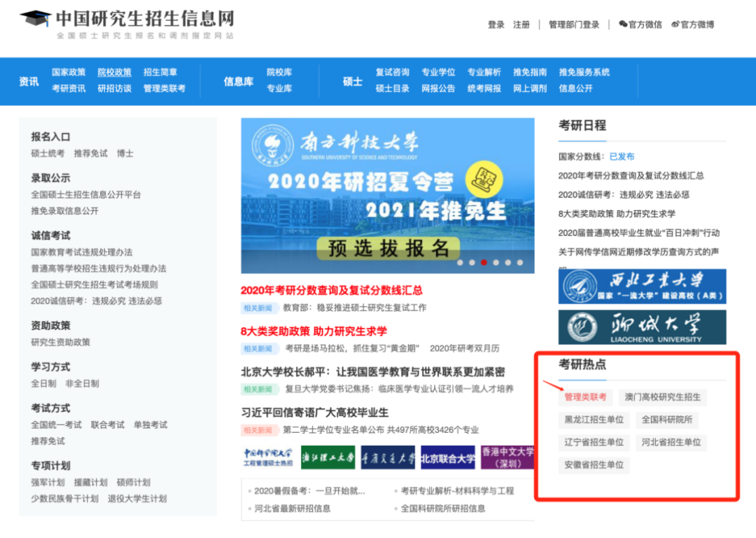Select the active red carousel dot
Screen dimensions: 756x538
pos(484,263)
